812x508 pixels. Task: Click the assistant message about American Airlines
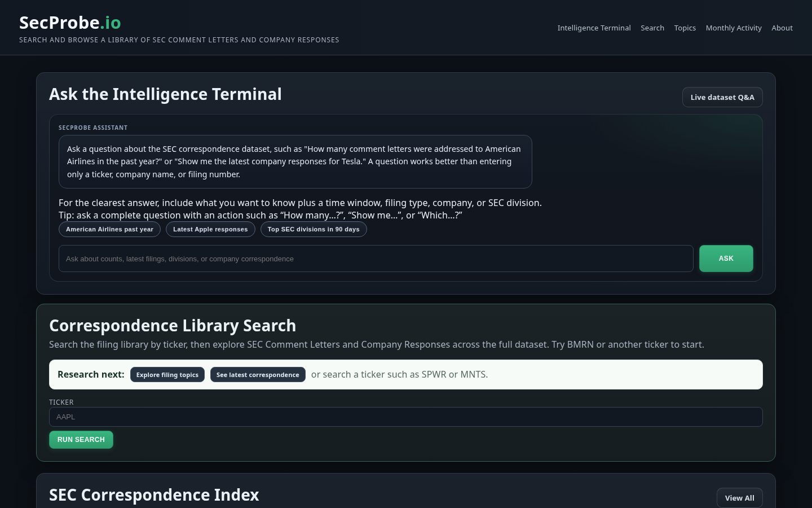295,161
